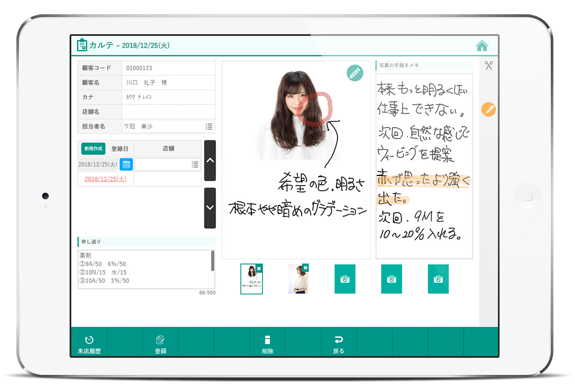The width and height of the screenshot is (575, 392).
Task: Tap the first empty camera photo slot
Action: point(345,279)
